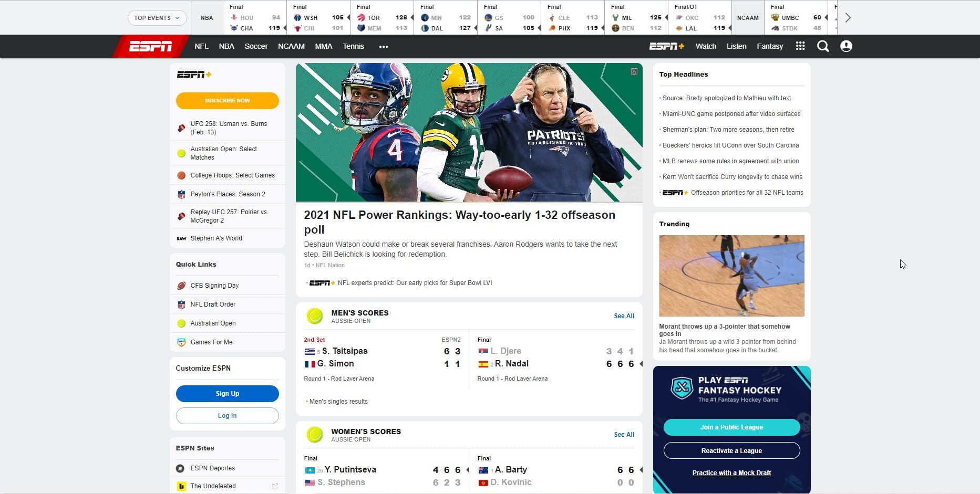Image resolution: width=980 pixels, height=494 pixels.
Task: Open the apps grid icon
Action: point(800,46)
